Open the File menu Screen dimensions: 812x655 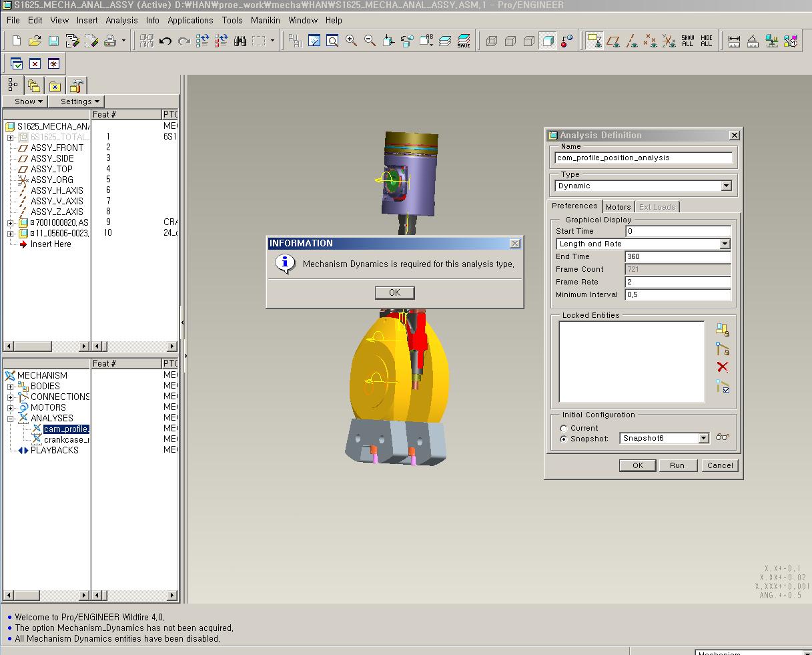click(13, 20)
